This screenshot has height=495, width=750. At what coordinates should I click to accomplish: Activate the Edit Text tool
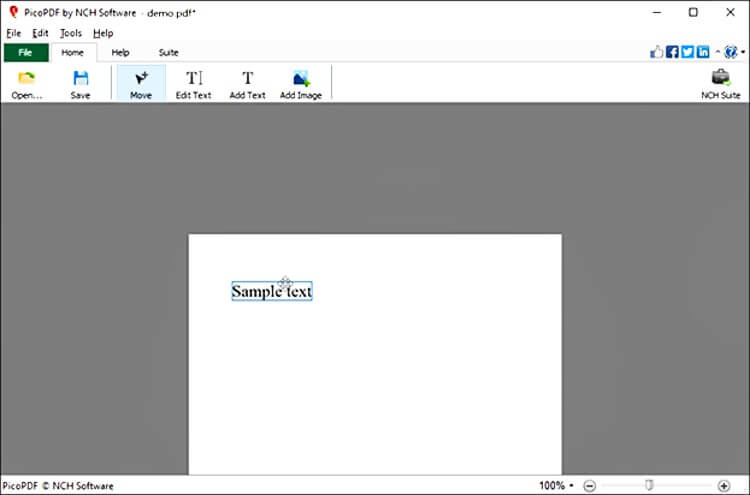pos(193,84)
